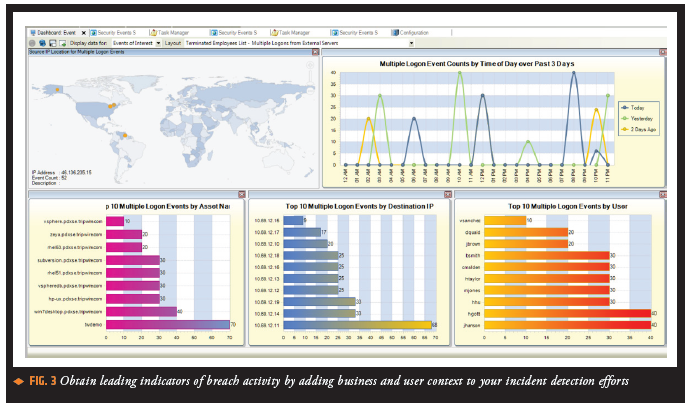Click the gray circle toolbar icon

tap(32, 43)
